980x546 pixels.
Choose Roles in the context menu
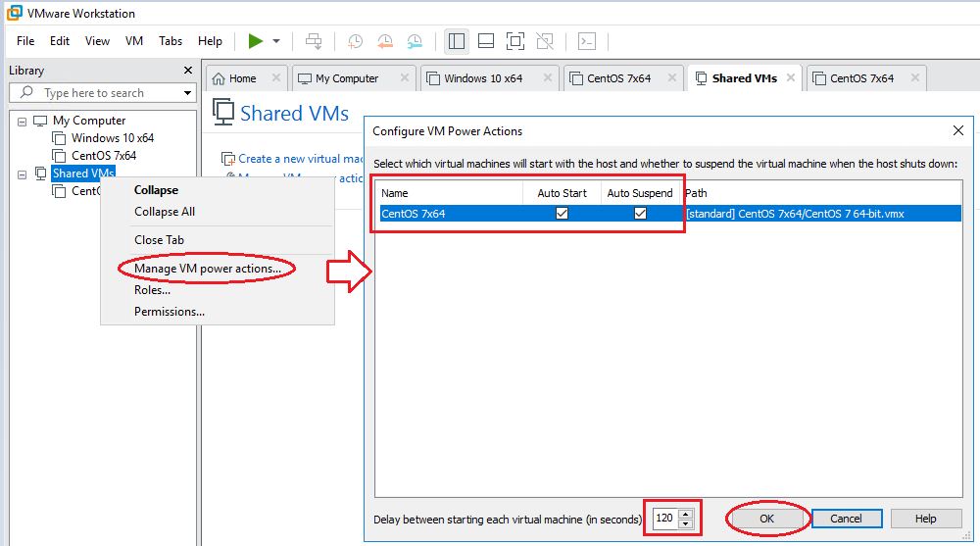coord(152,290)
